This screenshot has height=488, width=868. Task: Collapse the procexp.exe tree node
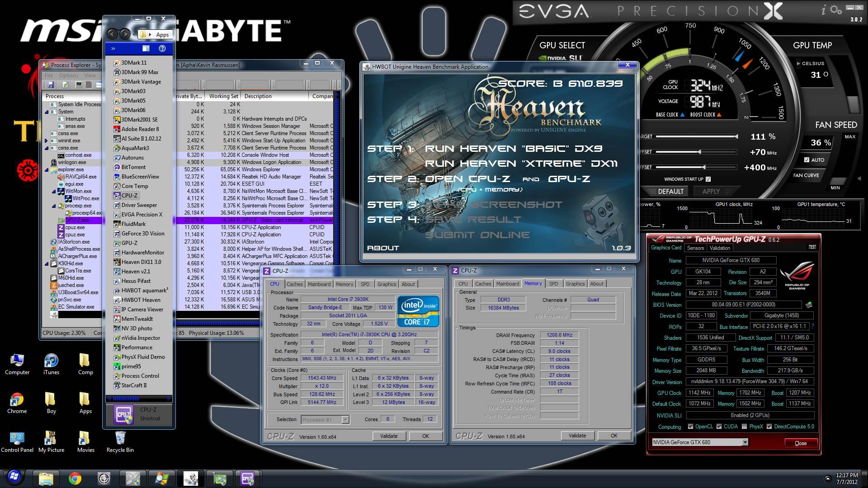tap(55, 206)
